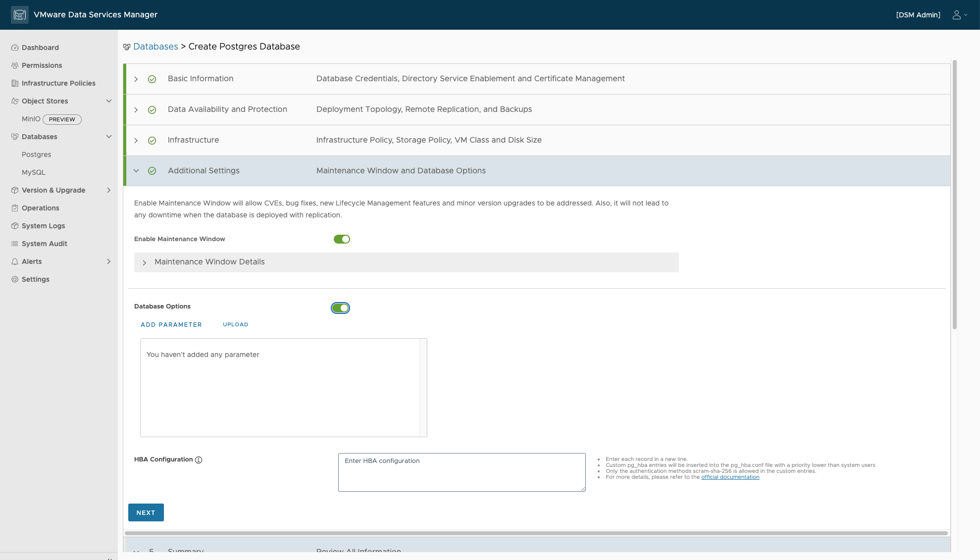The width and height of the screenshot is (980, 560).
Task: Collapse the sidebar navigation using the double-chevron
Action: tap(109, 558)
